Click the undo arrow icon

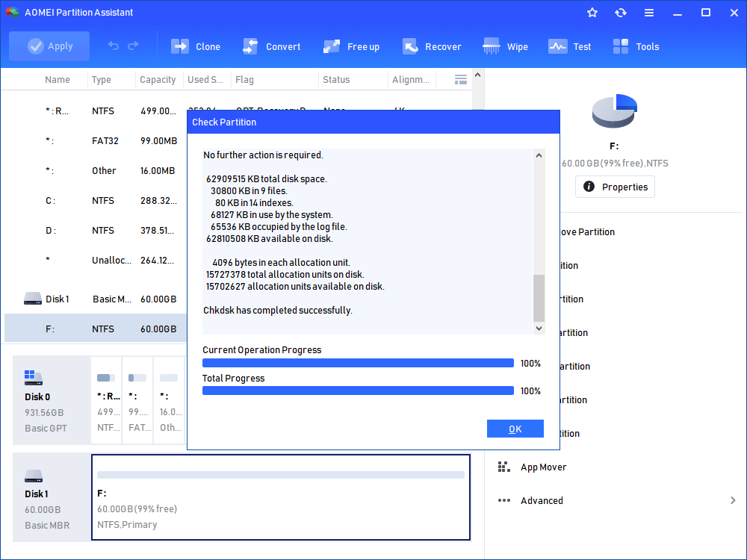click(x=114, y=46)
